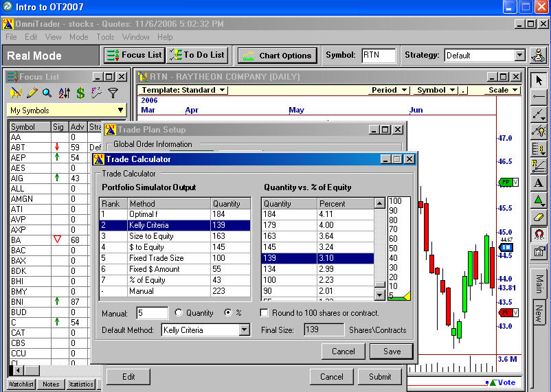This screenshot has height=392, width=551.
Task: Select the trend line tool
Action: [x=539, y=114]
